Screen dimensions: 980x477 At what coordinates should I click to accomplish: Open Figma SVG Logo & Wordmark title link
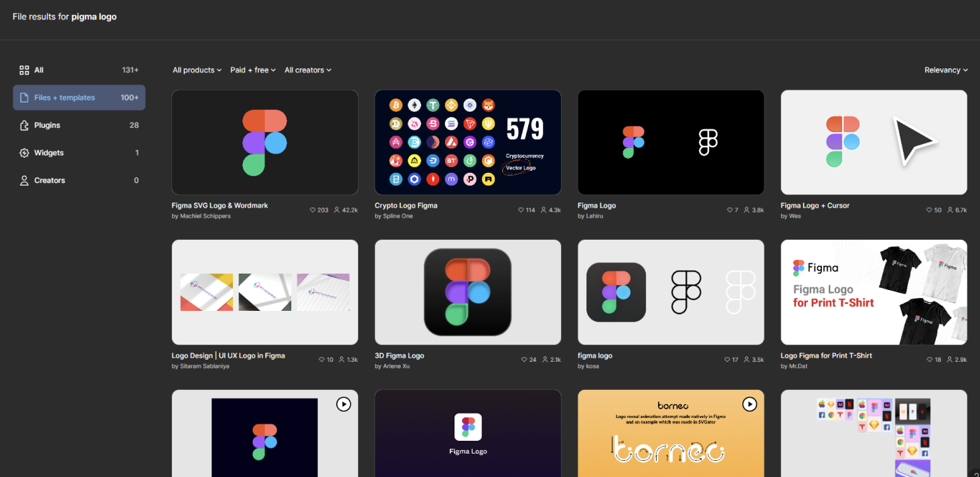[220, 206]
